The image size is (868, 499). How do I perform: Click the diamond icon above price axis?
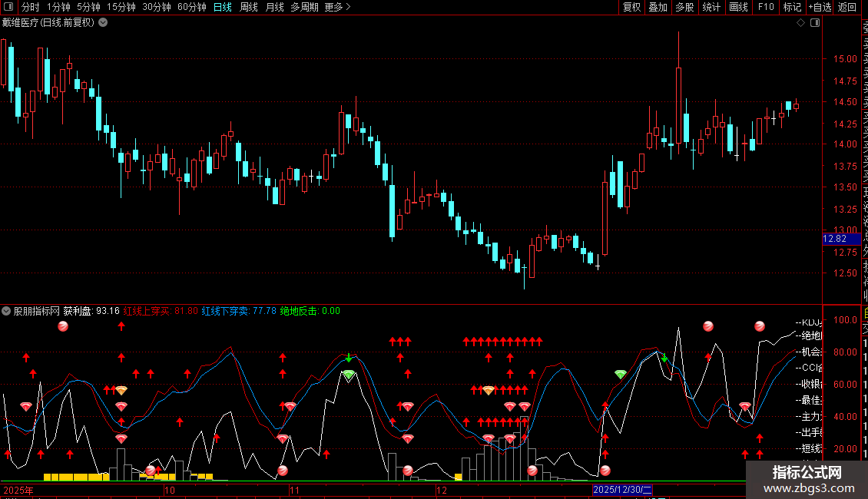pos(800,23)
